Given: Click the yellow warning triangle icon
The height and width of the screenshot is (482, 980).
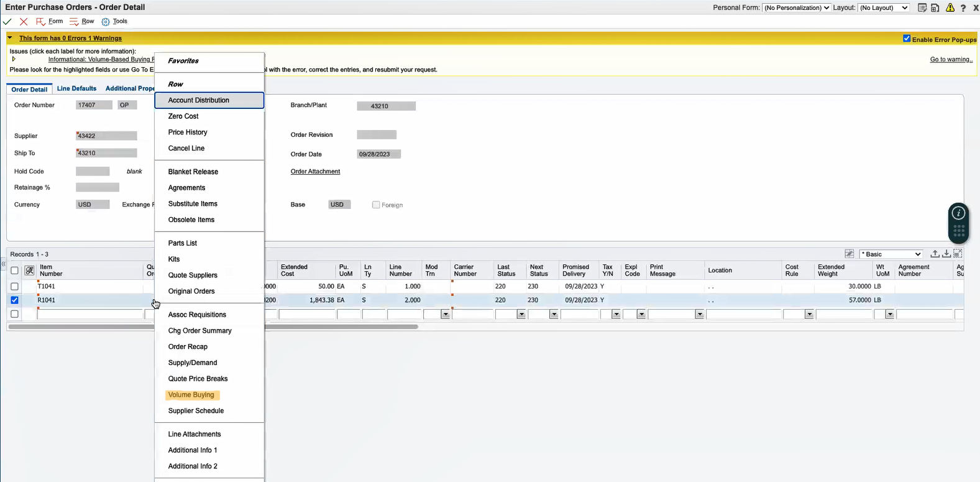Looking at the screenshot, I should pos(950,8).
